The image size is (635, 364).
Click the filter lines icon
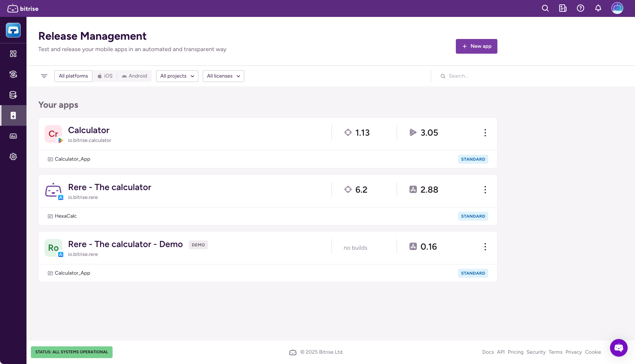(x=44, y=76)
